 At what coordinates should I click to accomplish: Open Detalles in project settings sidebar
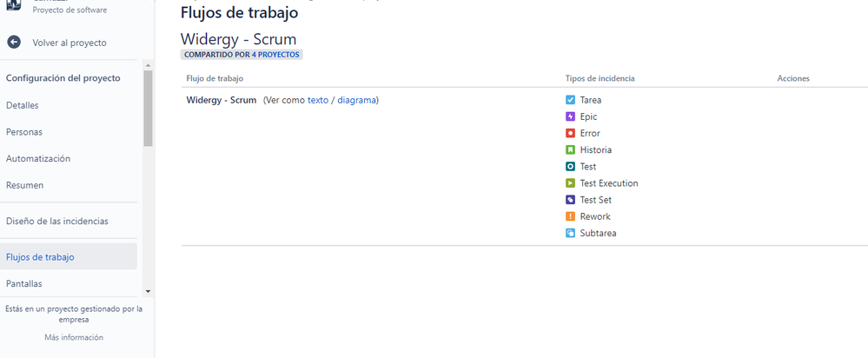(x=22, y=105)
